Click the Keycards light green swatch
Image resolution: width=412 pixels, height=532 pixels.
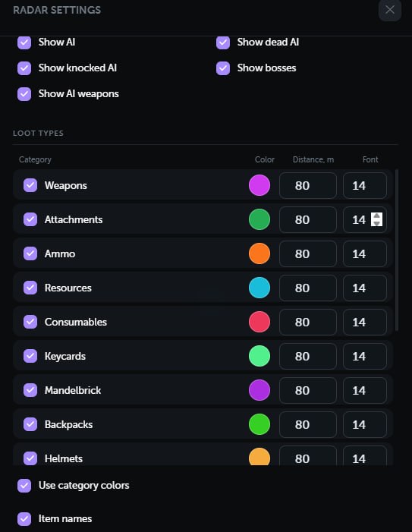point(259,356)
